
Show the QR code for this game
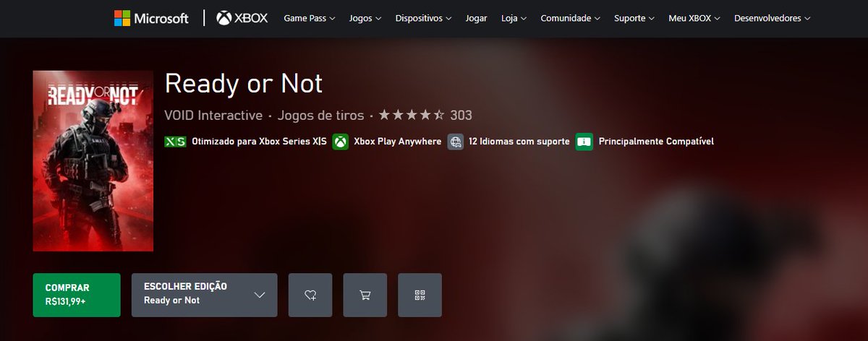click(x=420, y=295)
